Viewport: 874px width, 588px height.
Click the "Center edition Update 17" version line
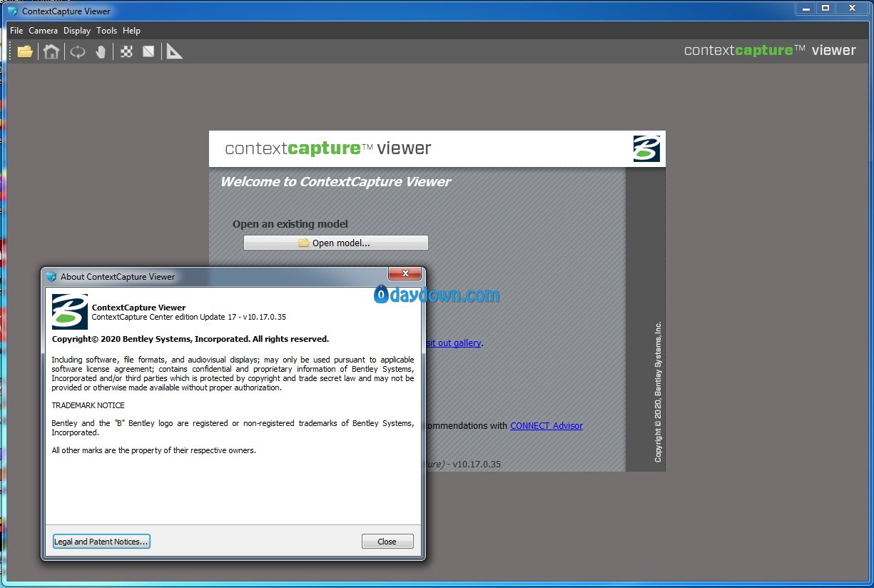click(x=188, y=317)
